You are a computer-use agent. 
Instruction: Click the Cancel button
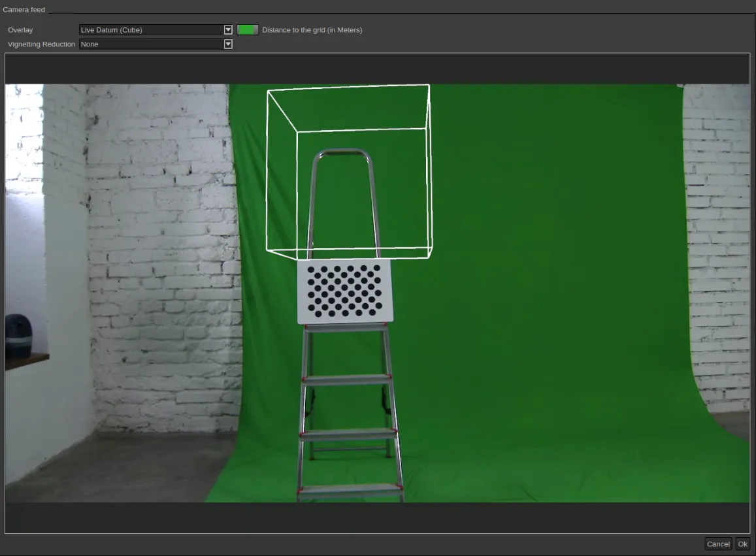(718, 544)
